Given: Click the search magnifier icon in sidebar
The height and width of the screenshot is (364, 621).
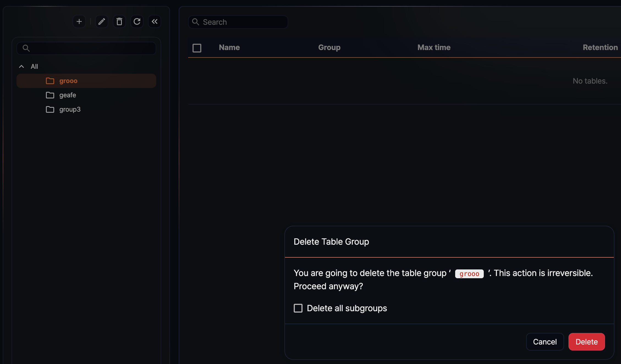Looking at the screenshot, I should click(x=26, y=48).
